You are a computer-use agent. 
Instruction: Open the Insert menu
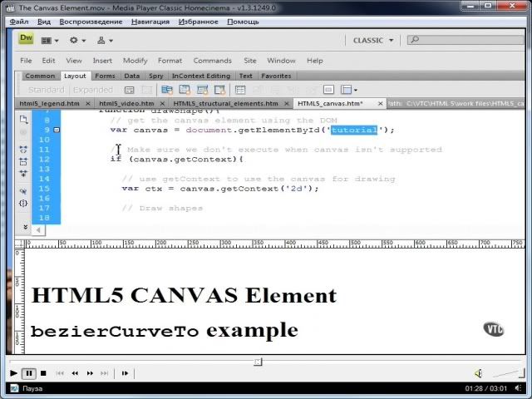click(102, 61)
